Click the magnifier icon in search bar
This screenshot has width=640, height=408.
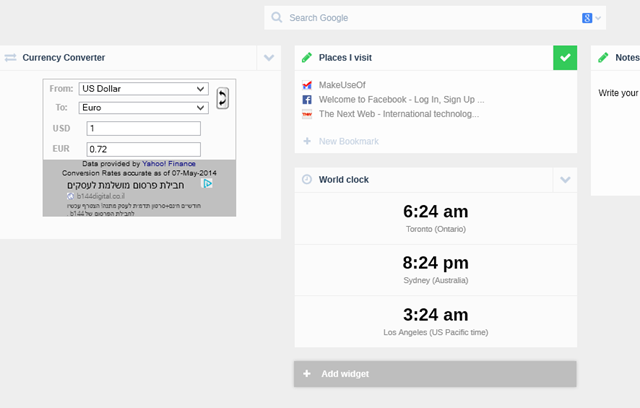(276, 18)
